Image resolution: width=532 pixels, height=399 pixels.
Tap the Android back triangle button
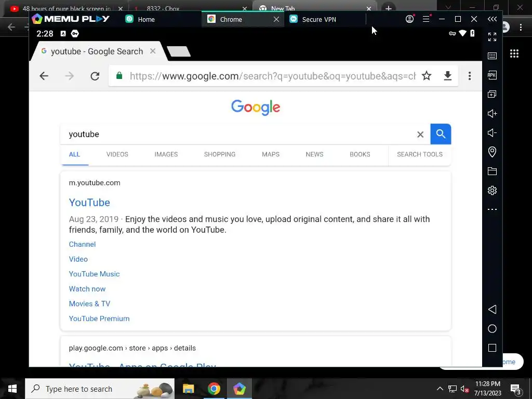(492, 310)
